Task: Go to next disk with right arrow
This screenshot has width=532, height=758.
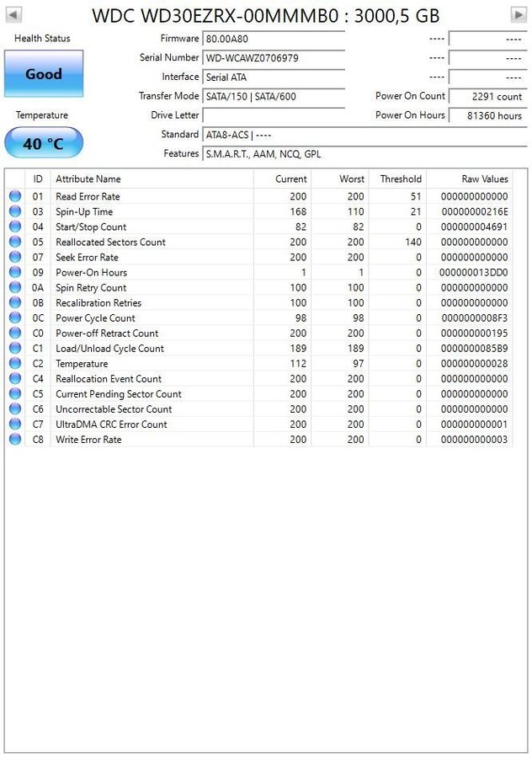Action: 519,15
